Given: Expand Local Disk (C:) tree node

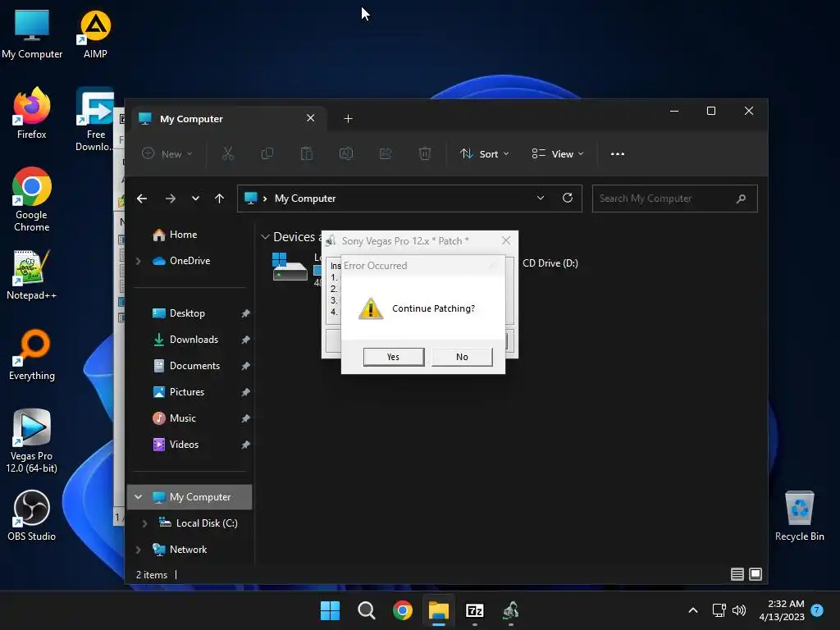Looking at the screenshot, I should click(x=144, y=523).
